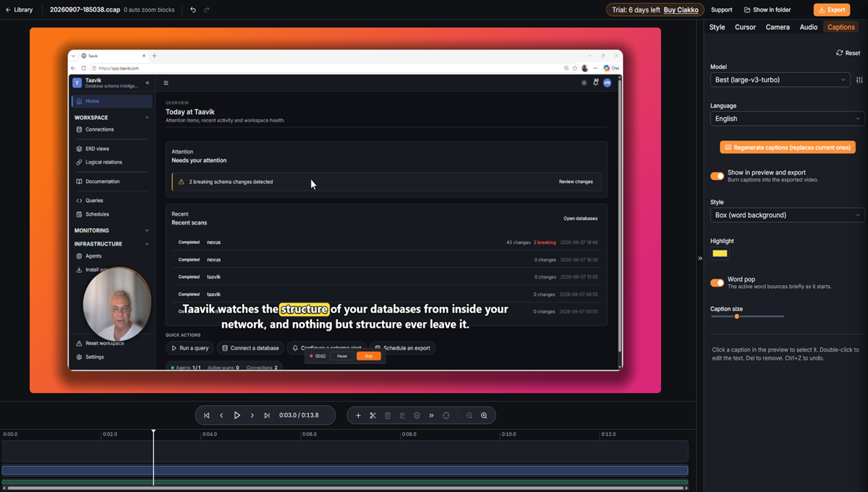Click the timeline horizontal scrollbar
The width and height of the screenshot is (868, 492).
click(x=344, y=488)
